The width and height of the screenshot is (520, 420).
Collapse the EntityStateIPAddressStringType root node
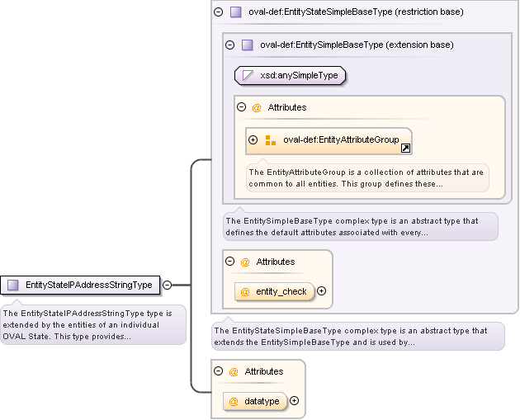click(x=168, y=285)
